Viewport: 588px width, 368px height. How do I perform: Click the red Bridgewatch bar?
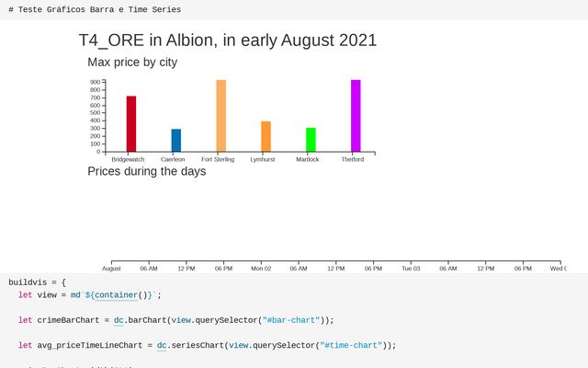(131, 124)
